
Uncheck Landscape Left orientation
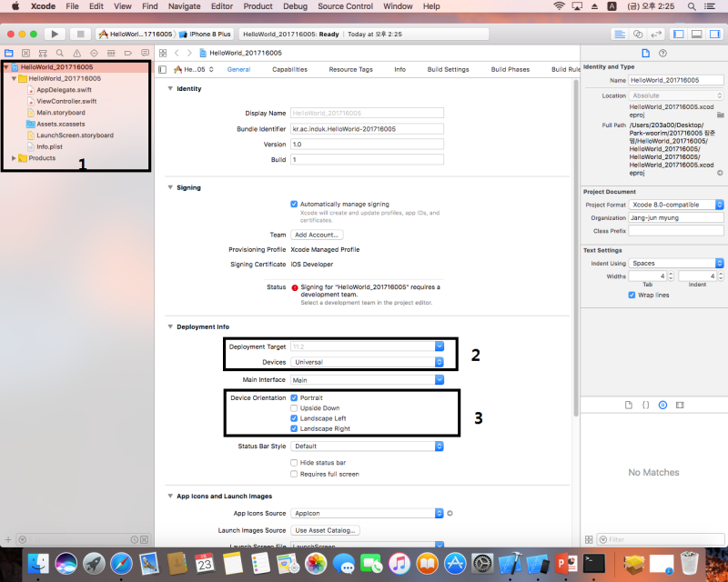[x=294, y=418]
